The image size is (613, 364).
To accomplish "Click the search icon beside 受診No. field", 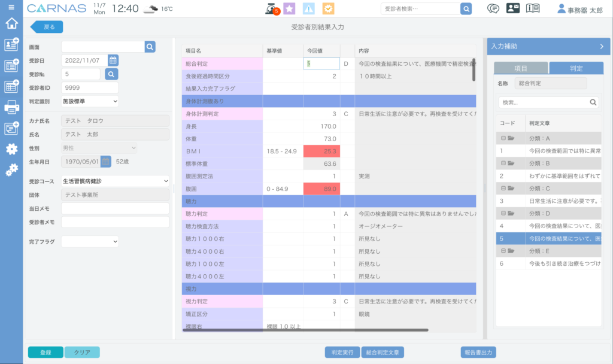I will tap(111, 74).
